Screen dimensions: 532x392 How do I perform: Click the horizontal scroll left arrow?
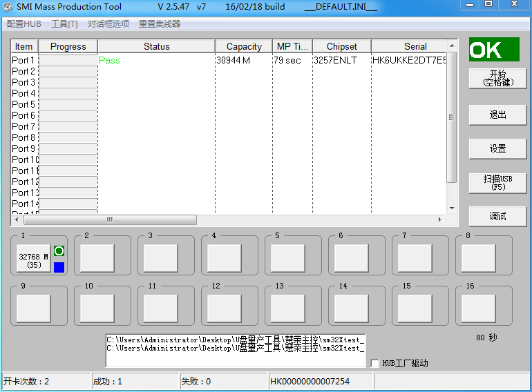point(17,220)
